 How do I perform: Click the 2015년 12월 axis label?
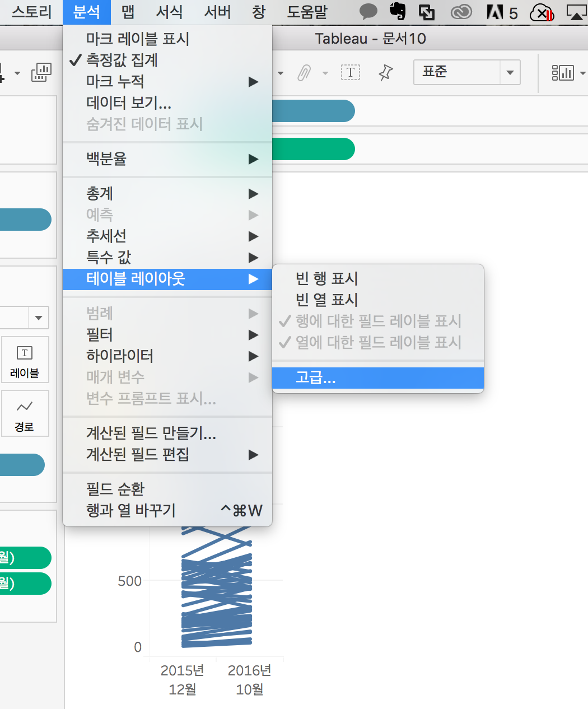click(183, 679)
